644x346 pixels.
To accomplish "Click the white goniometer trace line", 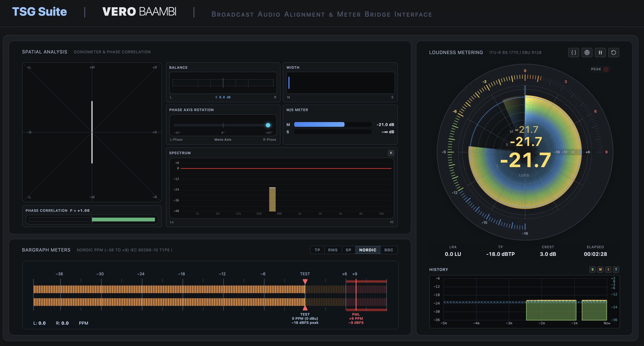I will (x=92, y=132).
